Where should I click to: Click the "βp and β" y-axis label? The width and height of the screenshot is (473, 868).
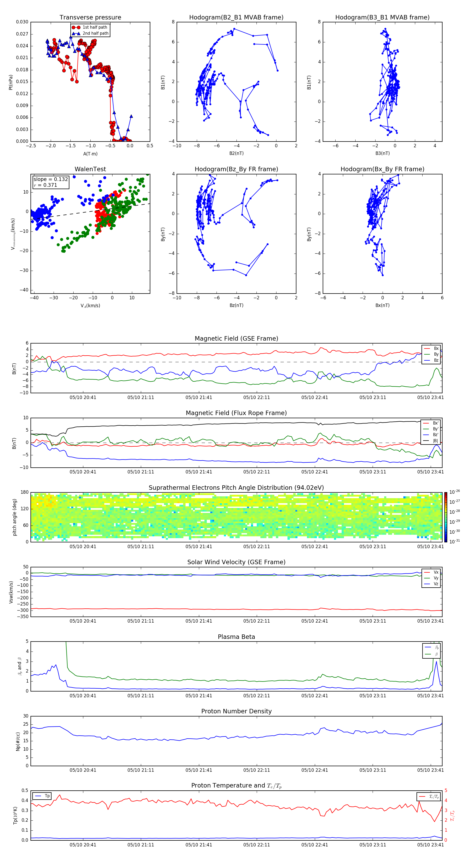(19, 666)
